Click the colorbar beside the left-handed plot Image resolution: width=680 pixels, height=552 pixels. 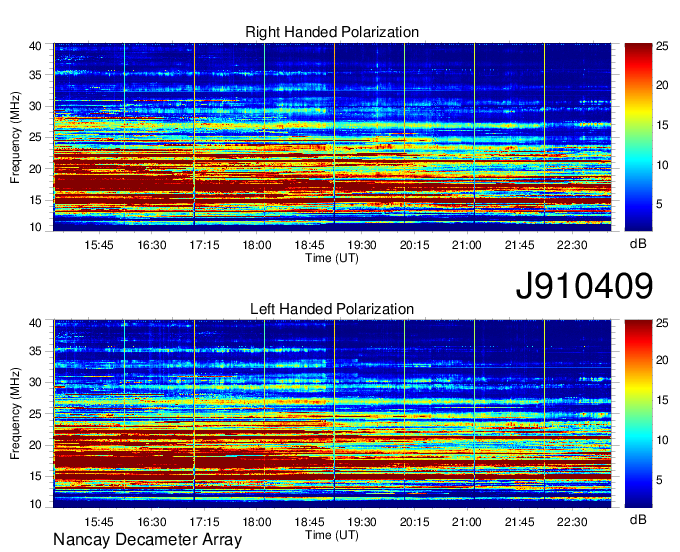click(x=638, y=413)
